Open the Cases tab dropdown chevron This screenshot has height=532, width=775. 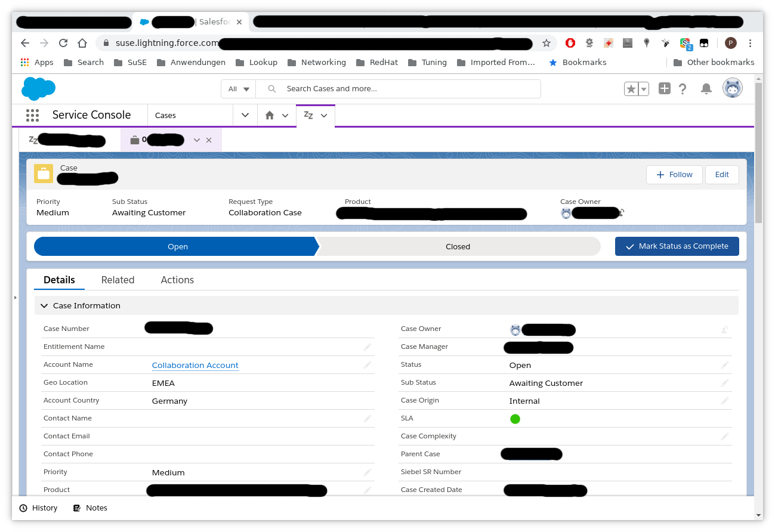[x=245, y=115]
